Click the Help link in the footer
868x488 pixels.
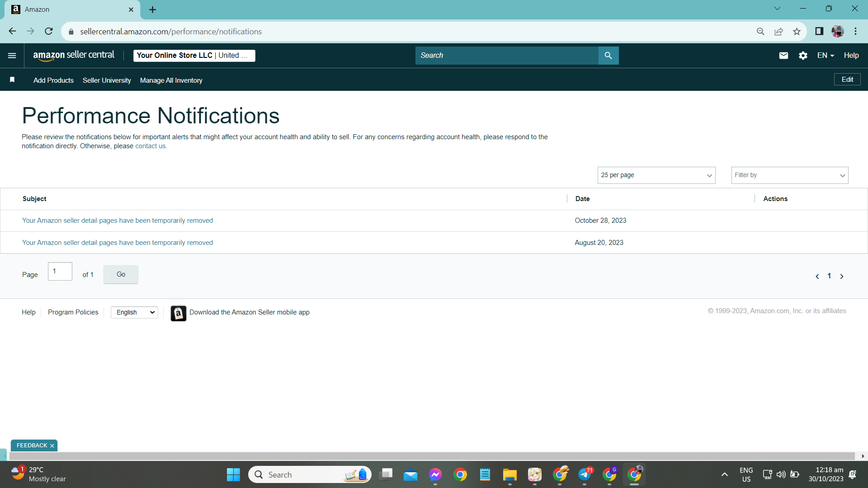(x=28, y=312)
